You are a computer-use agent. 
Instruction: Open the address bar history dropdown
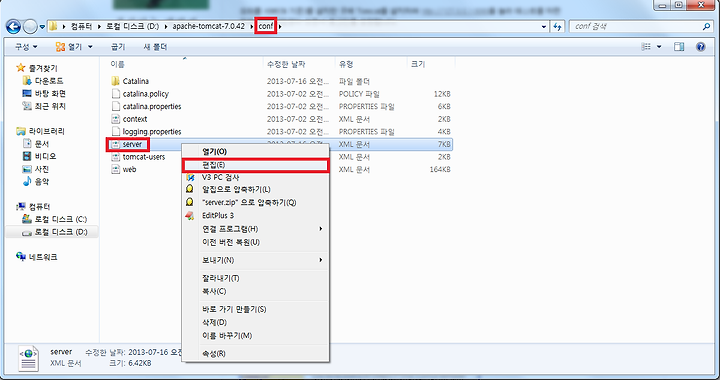click(544, 27)
